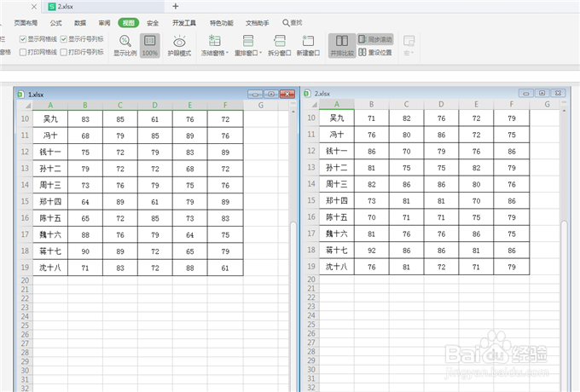Image resolution: width=580 pixels, height=392 pixels.
Task: Click cell 郑十四 in 2.xlsx
Action: pyautogui.click(x=337, y=200)
